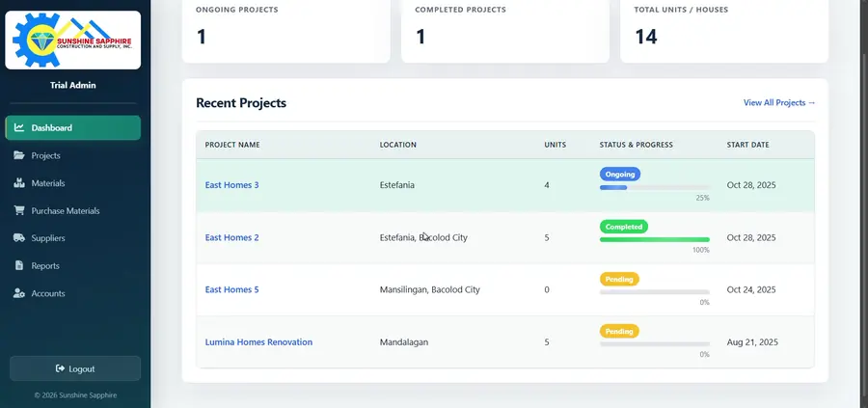Viewport: 868px width, 408px height.
Task: Click the Ongoing Projects stat card
Action: (x=286, y=31)
